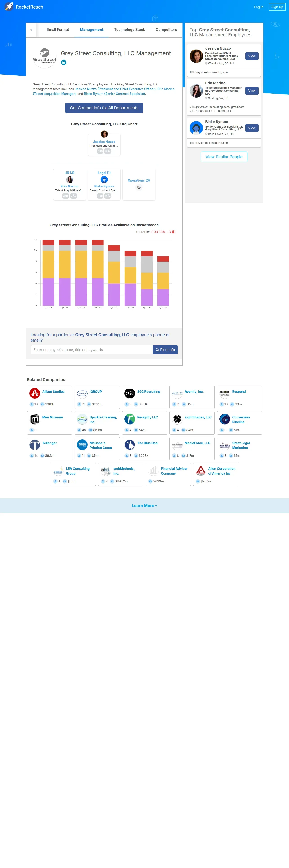Select the Management tab
This screenshot has width=289, height=868.
click(x=92, y=30)
